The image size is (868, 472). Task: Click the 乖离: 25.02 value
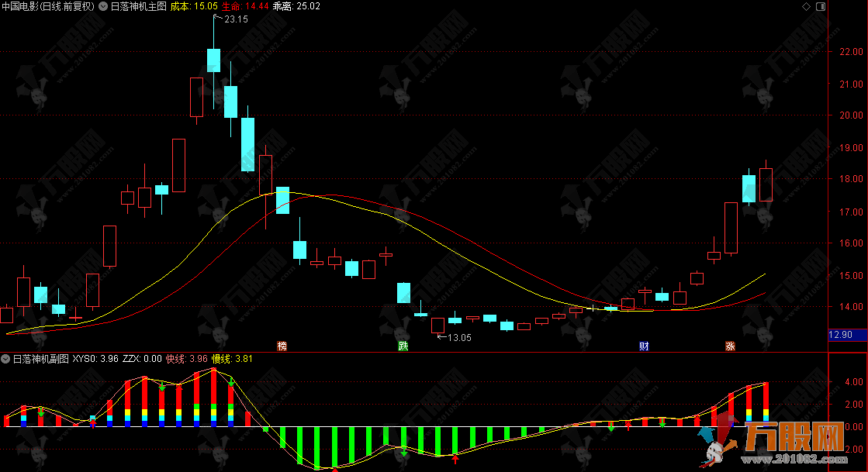click(x=296, y=7)
